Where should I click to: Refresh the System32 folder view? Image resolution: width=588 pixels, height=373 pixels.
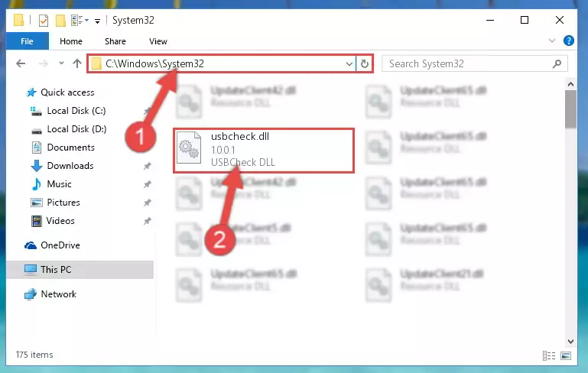point(364,63)
